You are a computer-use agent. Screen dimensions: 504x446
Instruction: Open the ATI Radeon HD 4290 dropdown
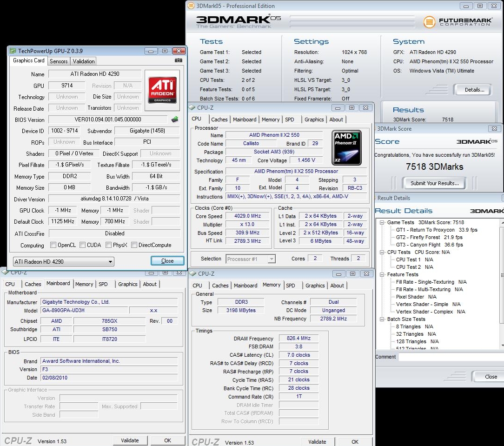pyautogui.click(x=64, y=262)
